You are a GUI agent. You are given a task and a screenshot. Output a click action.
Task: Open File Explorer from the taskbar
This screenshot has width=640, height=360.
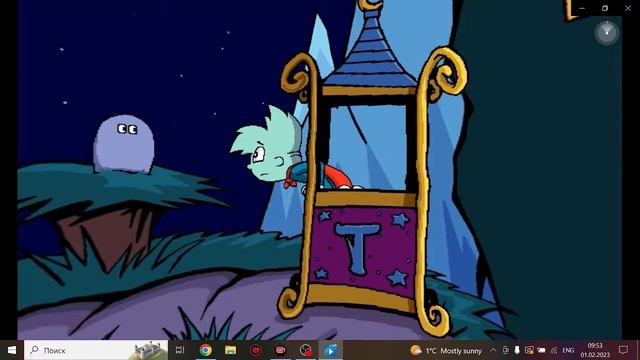pyautogui.click(x=230, y=350)
